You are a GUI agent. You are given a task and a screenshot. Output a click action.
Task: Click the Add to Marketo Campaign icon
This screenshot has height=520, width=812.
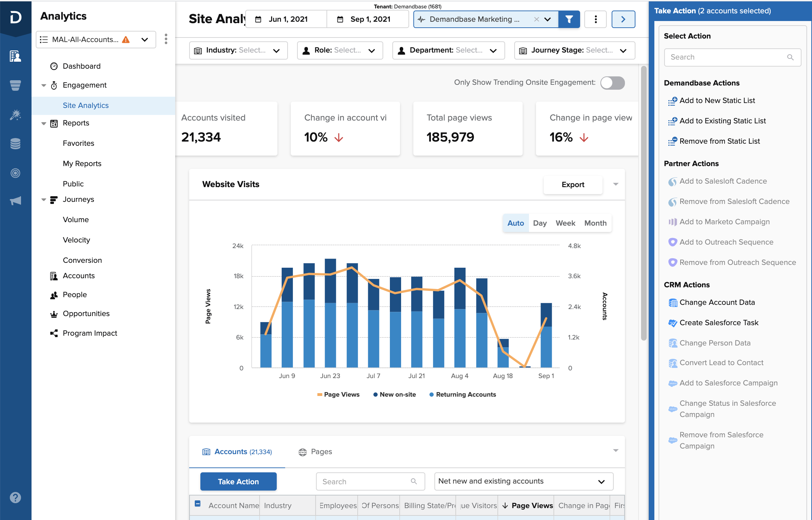673,222
